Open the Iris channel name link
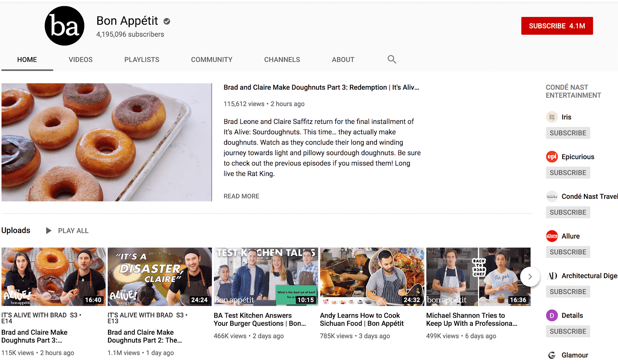Image resolution: width=618 pixels, height=364 pixels. [566, 117]
